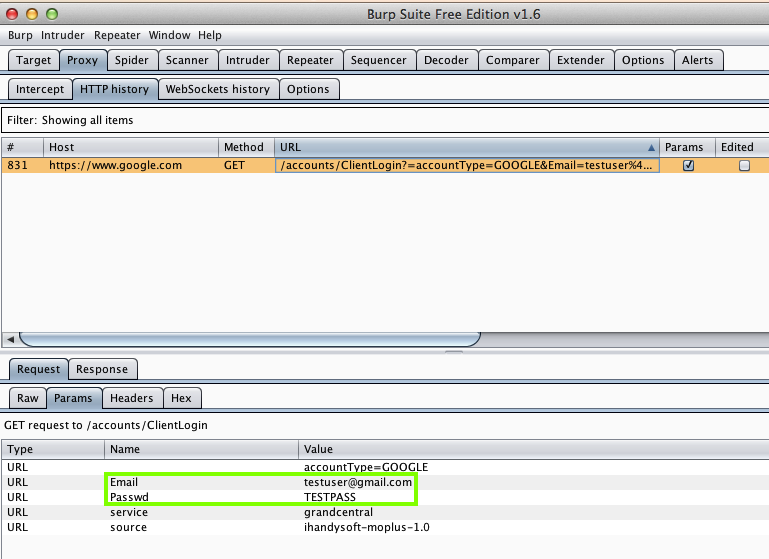
Task: Switch to the Spider tab
Action: point(132,60)
